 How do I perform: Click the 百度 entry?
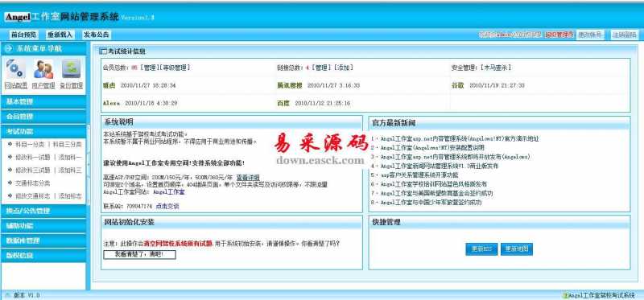pos(283,104)
